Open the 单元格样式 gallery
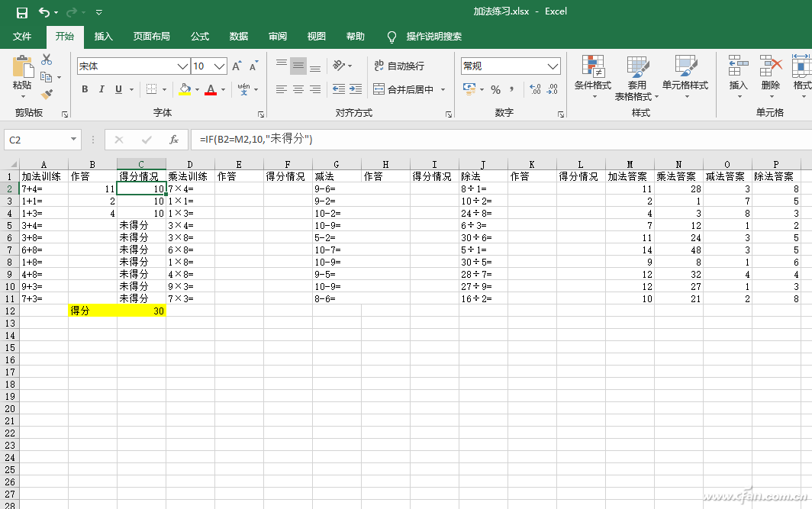This screenshot has height=509, width=812. pos(685,77)
